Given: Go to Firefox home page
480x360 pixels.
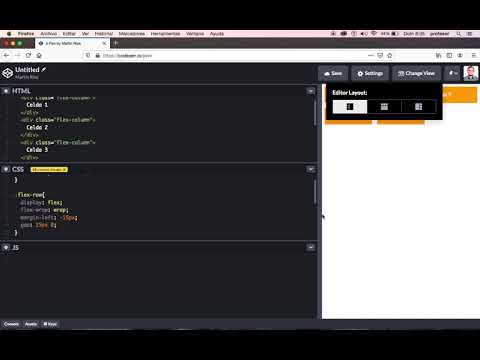Looking at the screenshot, I should (39, 55).
